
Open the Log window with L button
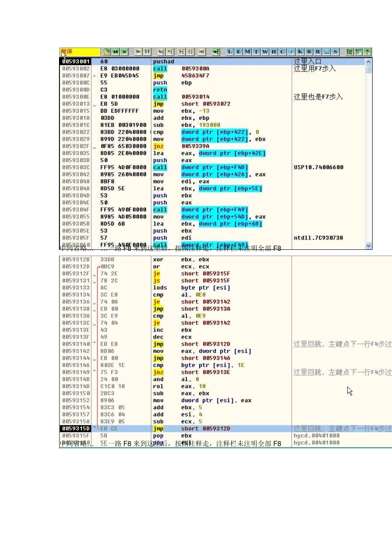tap(230, 52)
